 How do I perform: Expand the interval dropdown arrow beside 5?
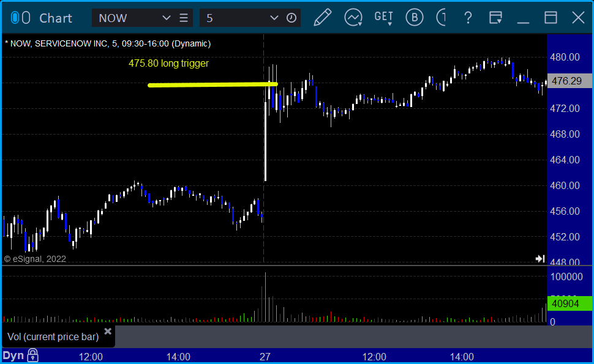coord(274,18)
